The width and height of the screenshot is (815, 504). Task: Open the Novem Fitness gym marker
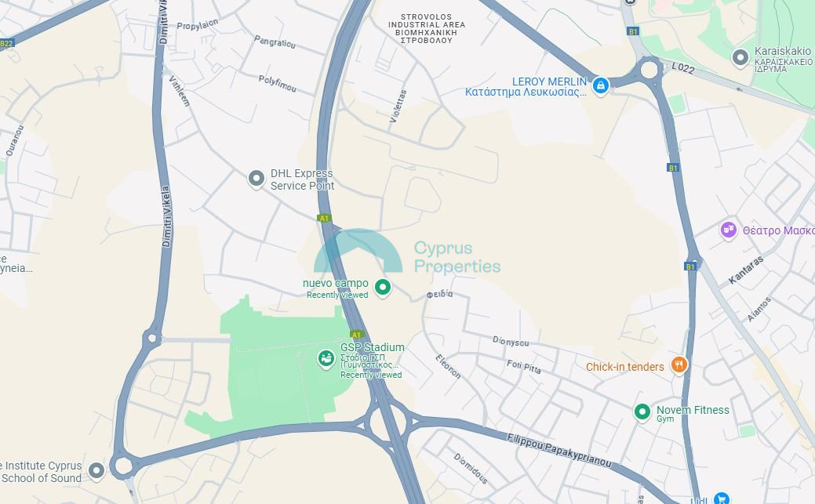click(x=642, y=412)
